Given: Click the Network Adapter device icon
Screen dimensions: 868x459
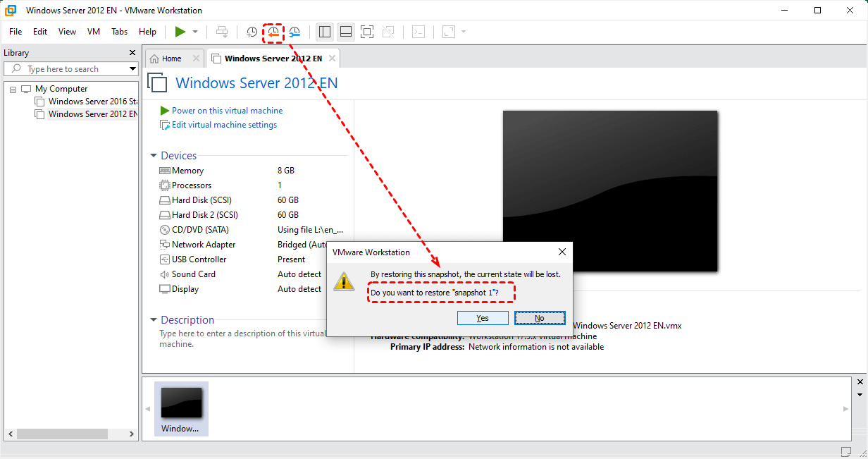Looking at the screenshot, I should coord(166,245).
